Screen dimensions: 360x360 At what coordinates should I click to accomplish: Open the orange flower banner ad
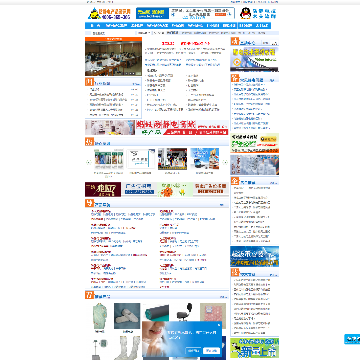coord(175,189)
